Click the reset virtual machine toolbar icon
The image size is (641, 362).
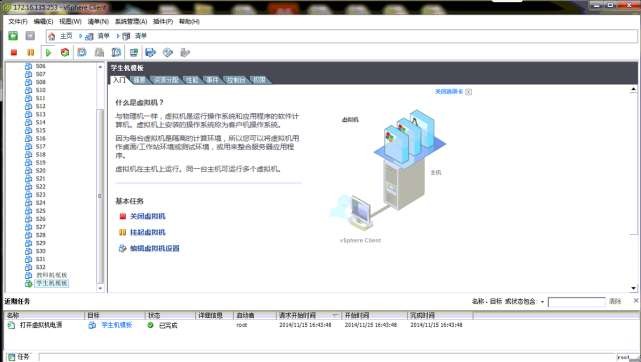point(65,52)
